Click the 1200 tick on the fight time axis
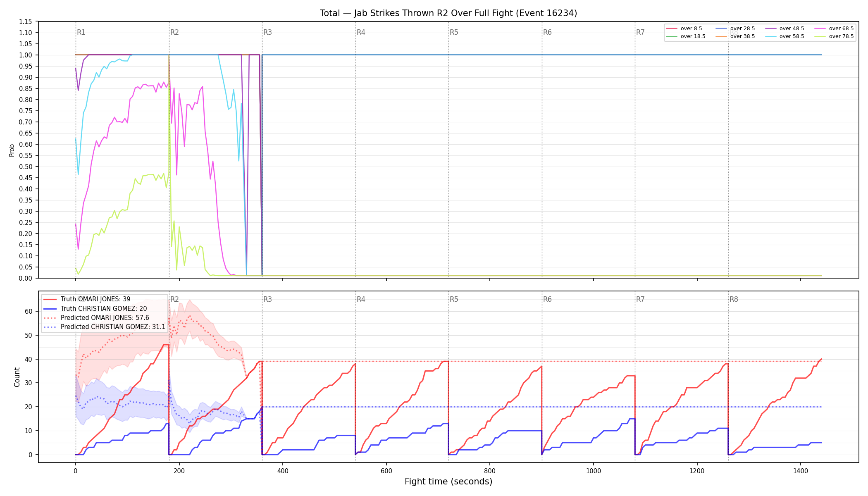 (697, 471)
